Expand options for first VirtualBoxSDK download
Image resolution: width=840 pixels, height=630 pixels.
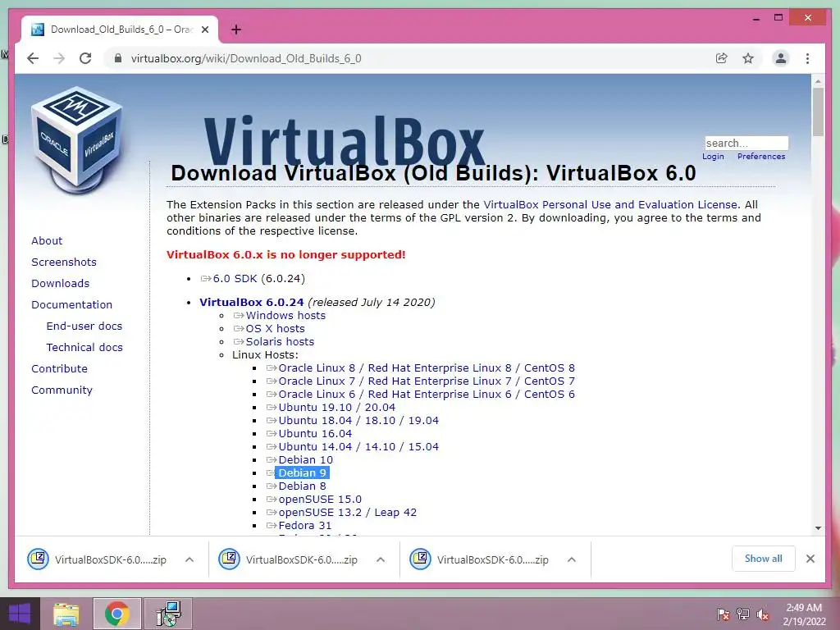pyautogui.click(x=189, y=559)
